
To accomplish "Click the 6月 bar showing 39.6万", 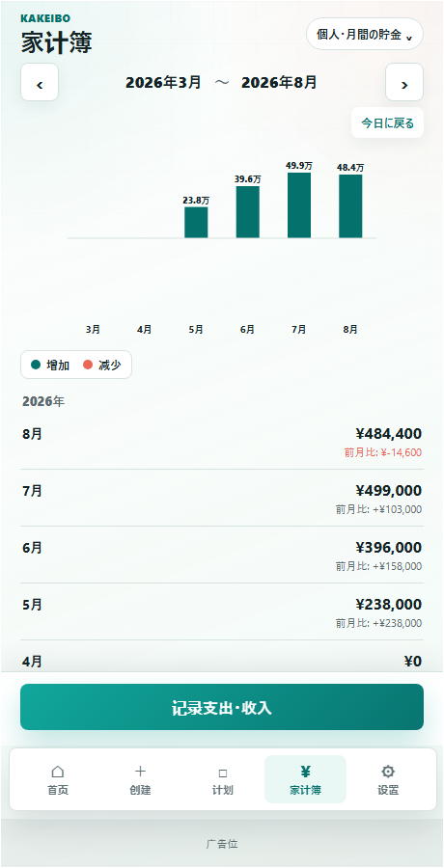I will coord(248,212).
